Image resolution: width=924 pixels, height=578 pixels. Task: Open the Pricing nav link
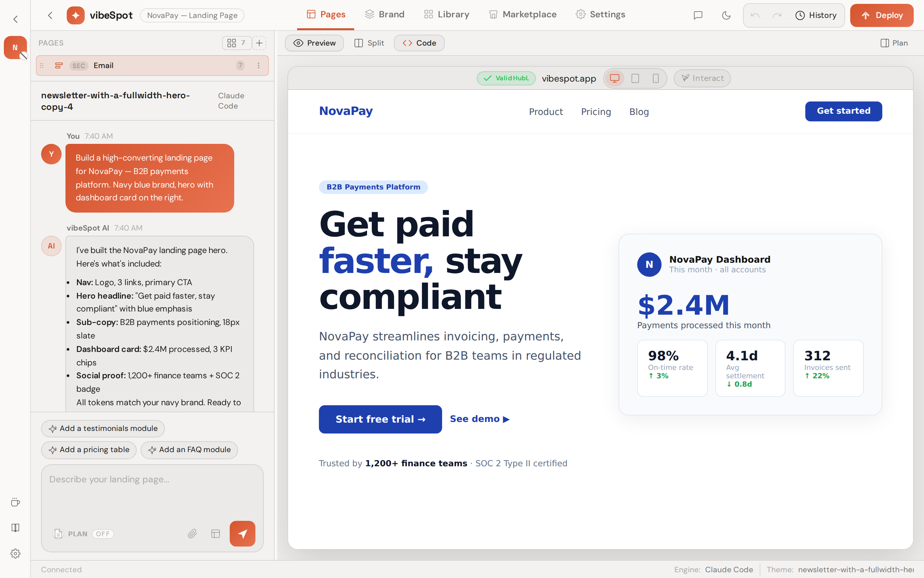(596, 112)
